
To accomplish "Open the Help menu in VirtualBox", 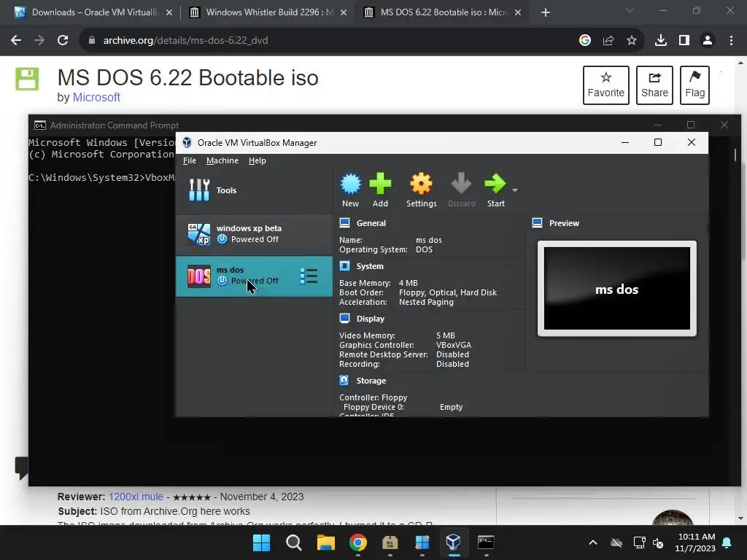I will point(258,160).
